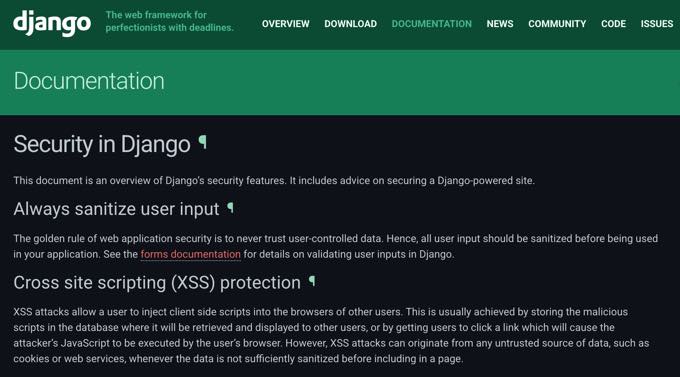Go to the News nav item

500,24
